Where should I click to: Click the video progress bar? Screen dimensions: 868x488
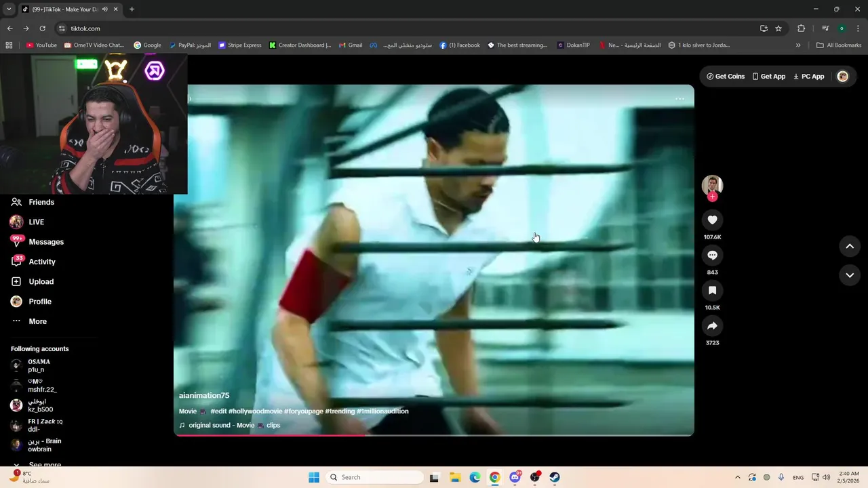pos(434,435)
